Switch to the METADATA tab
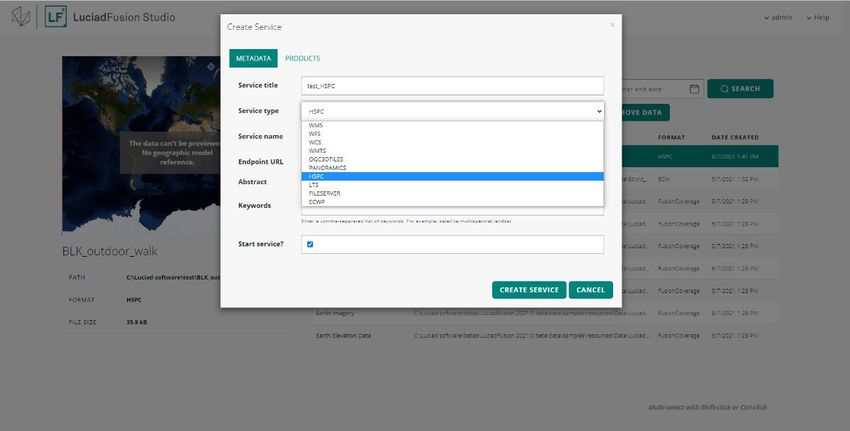The height and width of the screenshot is (431, 850). coord(253,59)
